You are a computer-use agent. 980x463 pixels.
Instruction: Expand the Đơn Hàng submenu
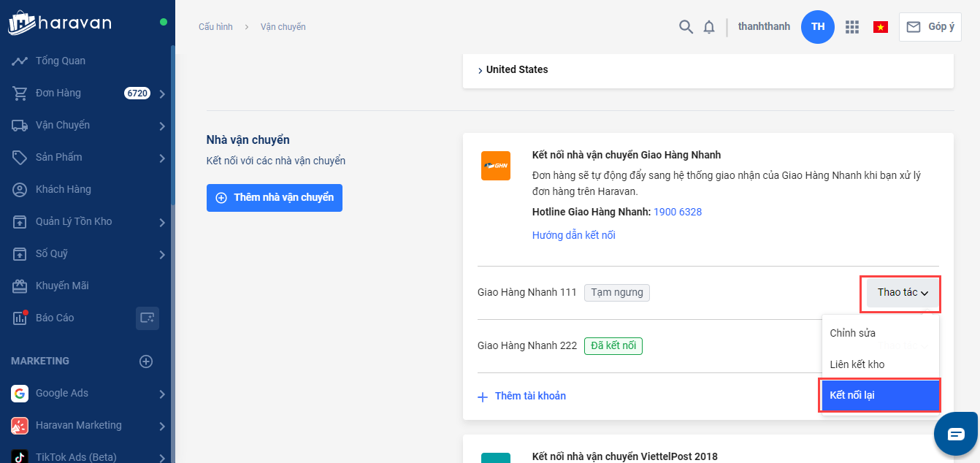click(x=162, y=93)
